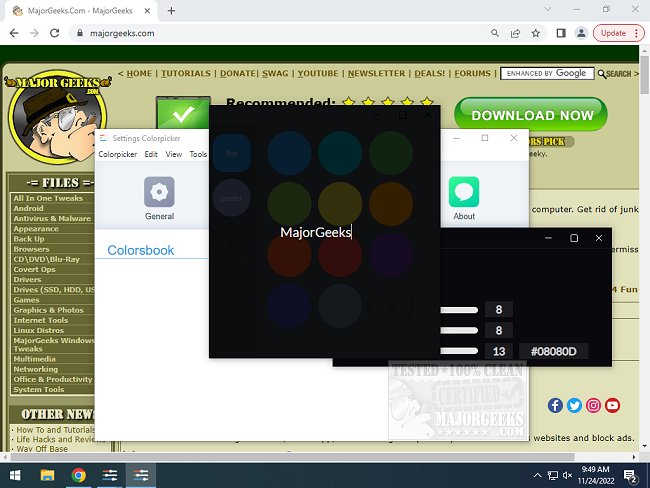Adjust the middle color slider in picker
The image size is (650, 488).
pyautogui.click(x=459, y=330)
